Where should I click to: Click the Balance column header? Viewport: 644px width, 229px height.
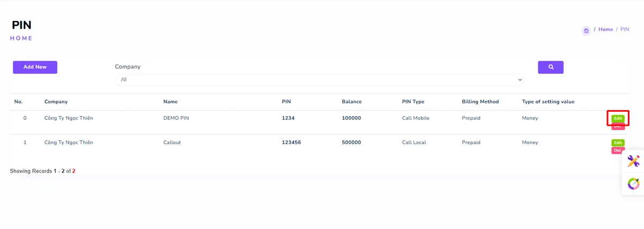(x=352, y=102)
